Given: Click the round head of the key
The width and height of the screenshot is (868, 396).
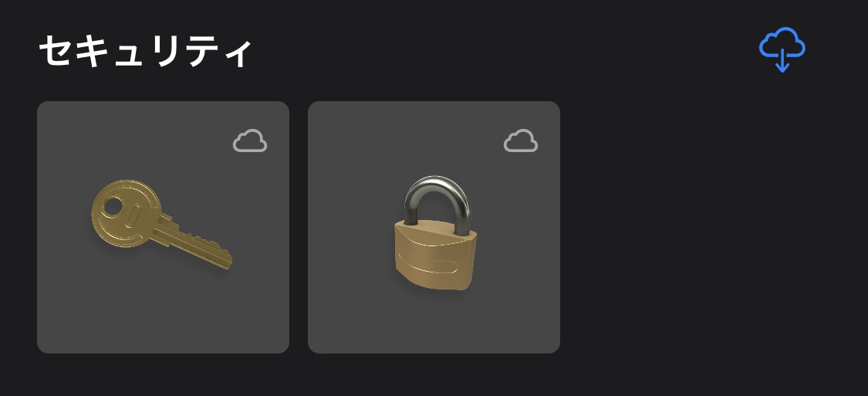Looking at the screenshot, I should [127, 213].
